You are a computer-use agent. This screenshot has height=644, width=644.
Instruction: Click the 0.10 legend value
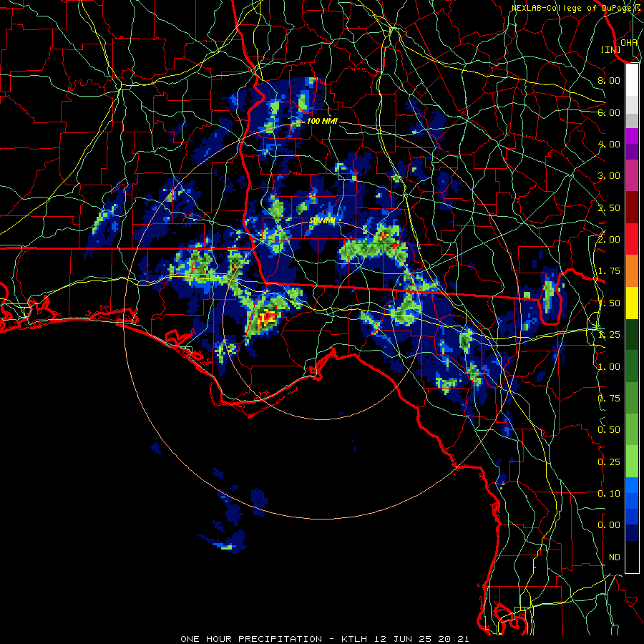click(609, 494)
